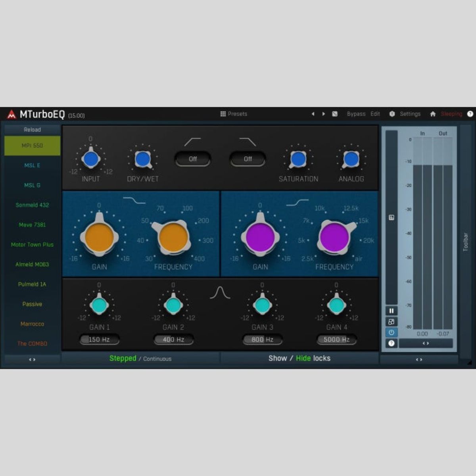Click the Sleeping status indicator
Viewport: 476px width, 476px height.
[x=451, y=114]
